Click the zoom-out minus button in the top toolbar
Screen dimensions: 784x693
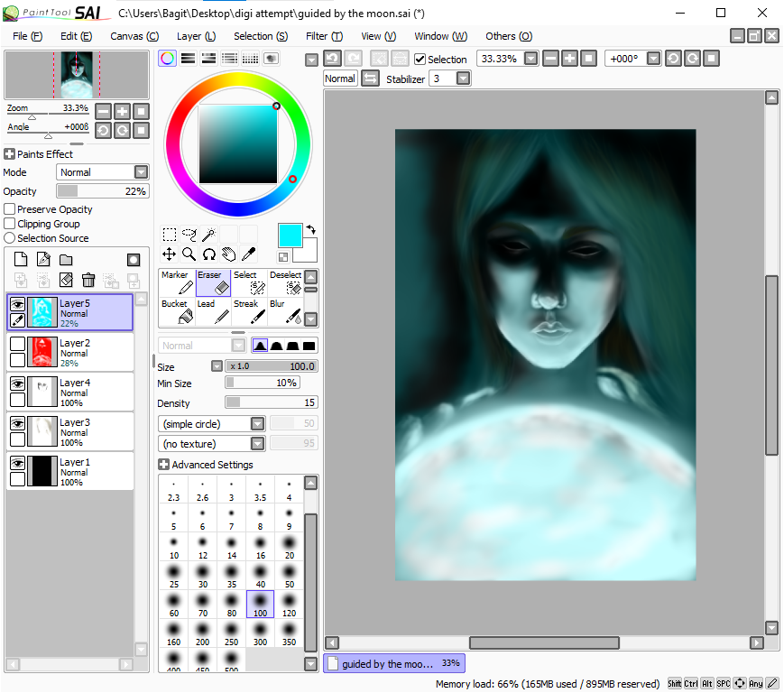(x=550, y=59)
